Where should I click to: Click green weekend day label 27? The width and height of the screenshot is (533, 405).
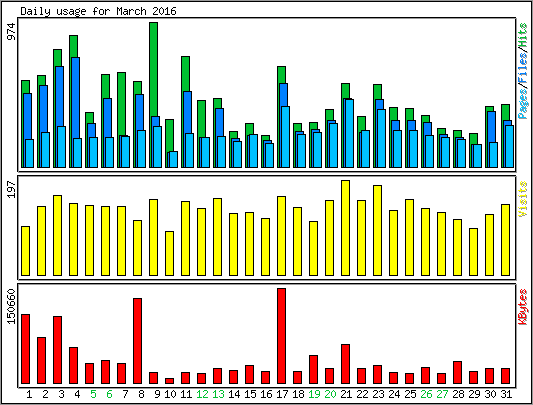[442, 394]
